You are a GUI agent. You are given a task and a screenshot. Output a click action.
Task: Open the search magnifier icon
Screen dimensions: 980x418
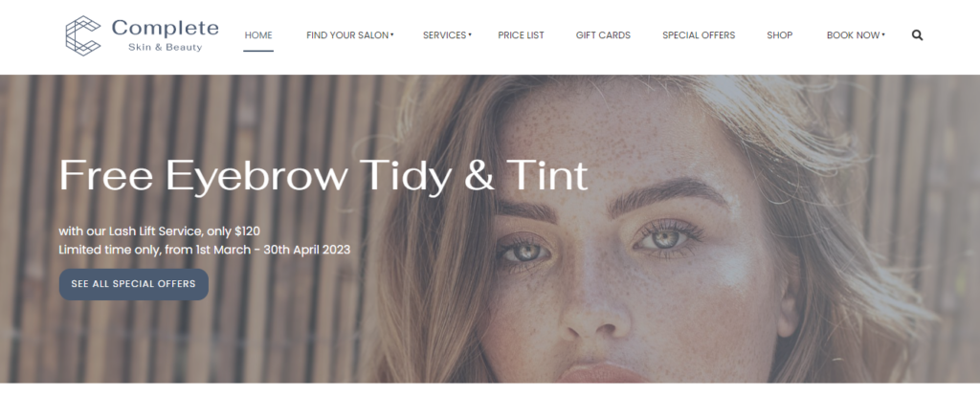click(917, 35)
